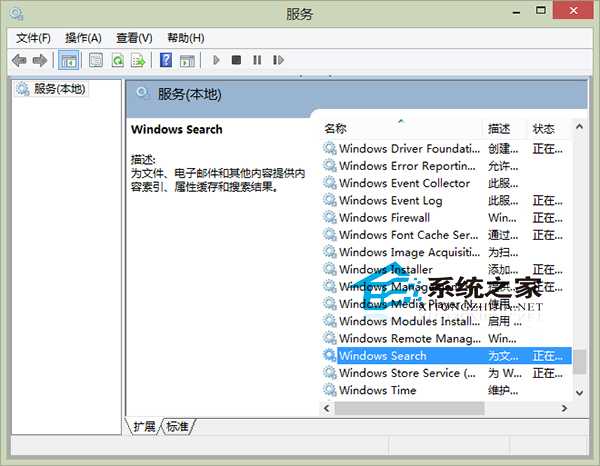Click the Services window title bar icon
600x466 pixels.
point(17,14)
